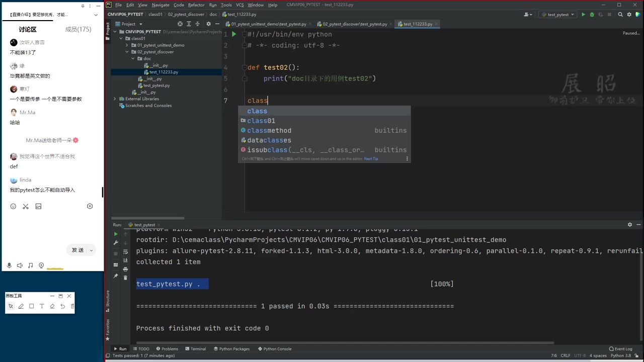Viewport: 644px width, 362px height.
Task: Start debugging with the green bug icon
Action: [x=592, y=15]
